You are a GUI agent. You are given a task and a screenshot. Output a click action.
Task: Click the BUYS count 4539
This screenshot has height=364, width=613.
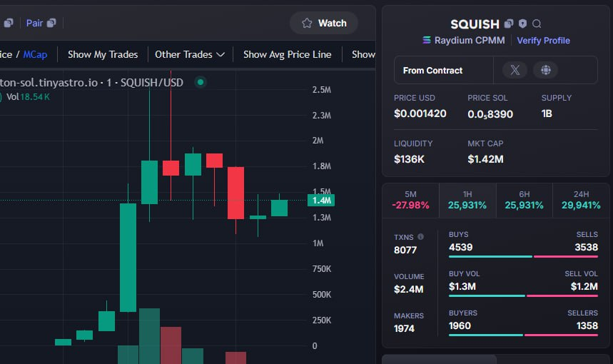click(460, 247)
